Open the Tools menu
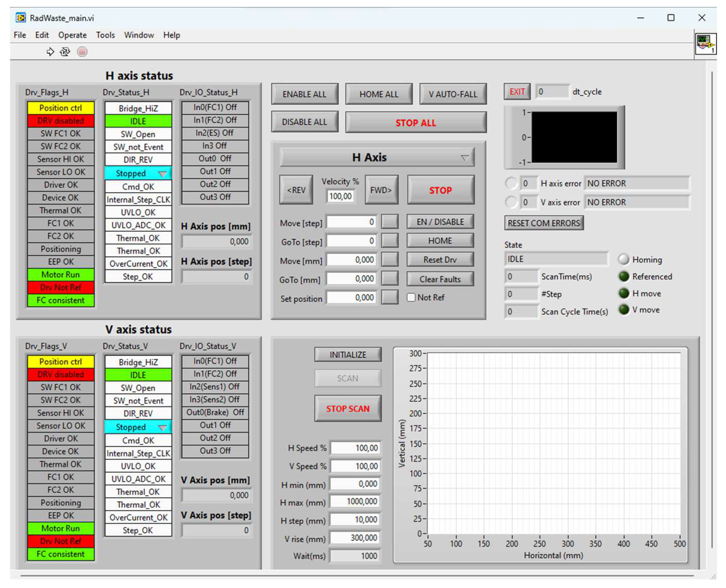This screenshot has width=726, height=588. (x=105, y=35)
